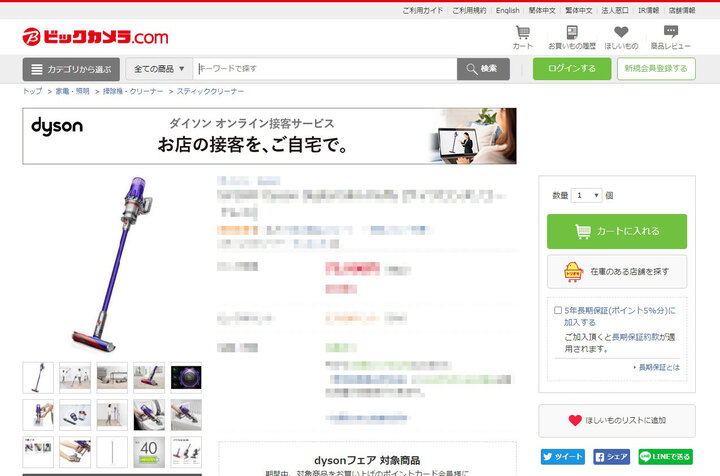This screenshot has width=720, height=476.
Task: Click the magnifier 検索 search button
Action: click(483, 69)
